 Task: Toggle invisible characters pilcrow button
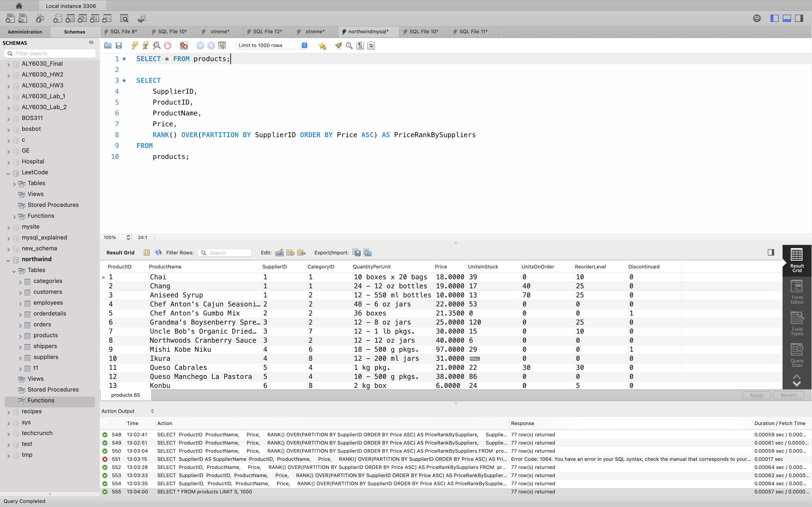(360, 45)
